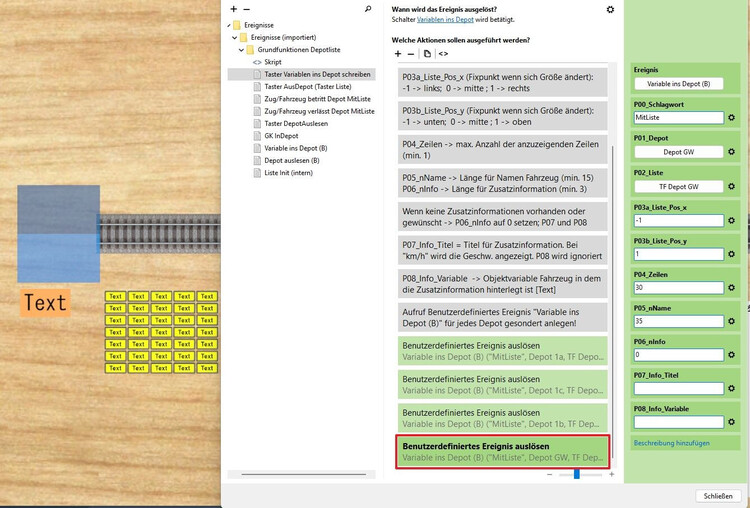Open the search magnifier in event tree
Screen dimensions: 750x508
[368, 9]
